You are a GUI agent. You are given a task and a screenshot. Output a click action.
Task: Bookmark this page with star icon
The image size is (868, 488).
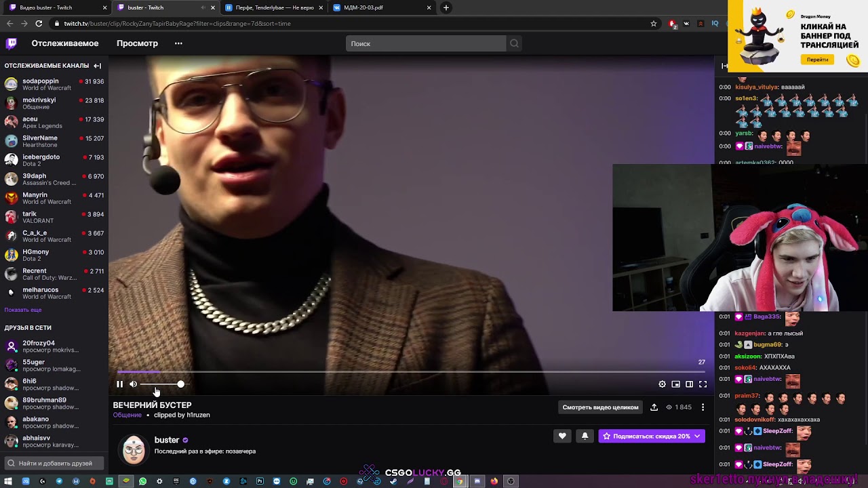click(654, 24)
